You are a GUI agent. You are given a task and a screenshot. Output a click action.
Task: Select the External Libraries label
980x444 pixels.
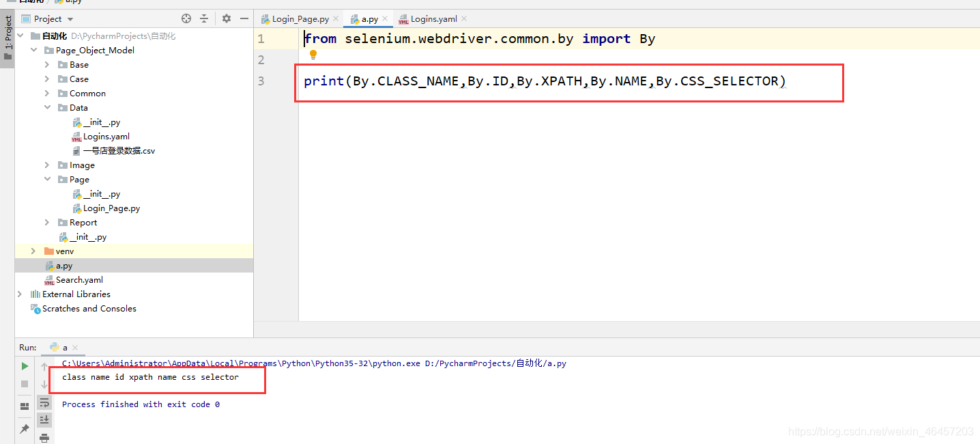pyautogui.click(x=76, y=294)
